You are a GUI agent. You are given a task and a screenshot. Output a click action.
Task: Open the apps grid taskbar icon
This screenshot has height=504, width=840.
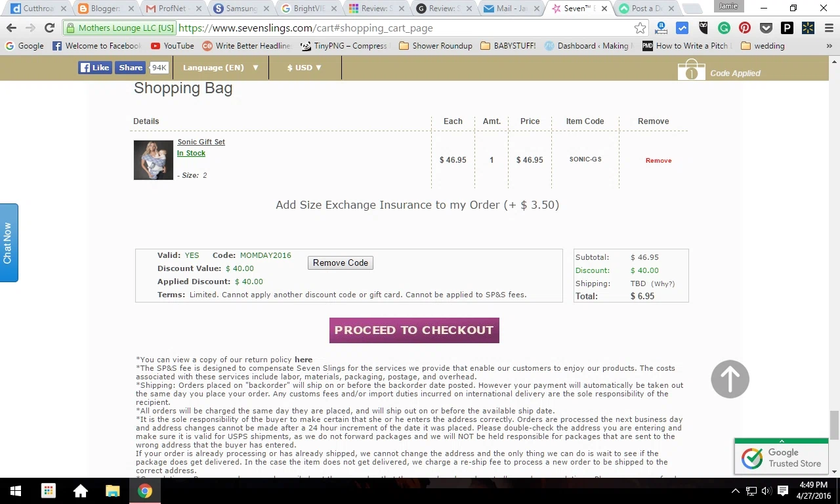48,491
